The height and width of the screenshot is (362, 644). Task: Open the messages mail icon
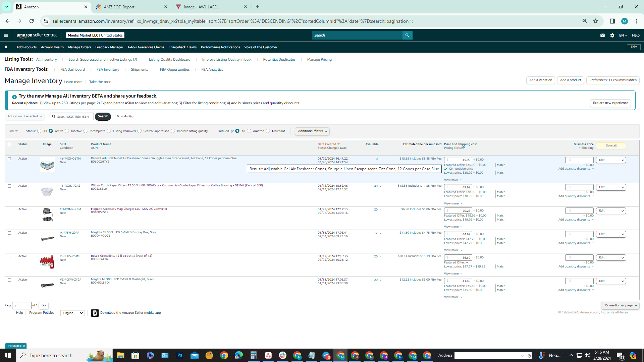[x=602, y=35]
